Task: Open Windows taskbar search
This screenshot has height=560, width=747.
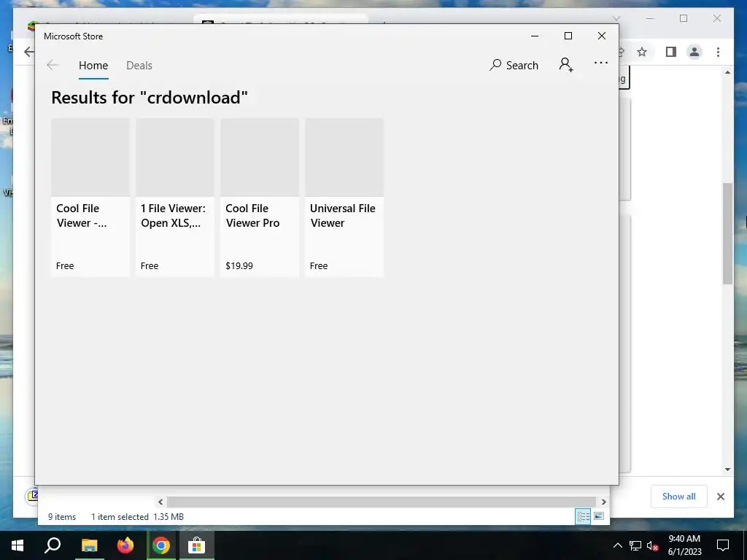Action: pyautogui.click(x=53, y=545)
